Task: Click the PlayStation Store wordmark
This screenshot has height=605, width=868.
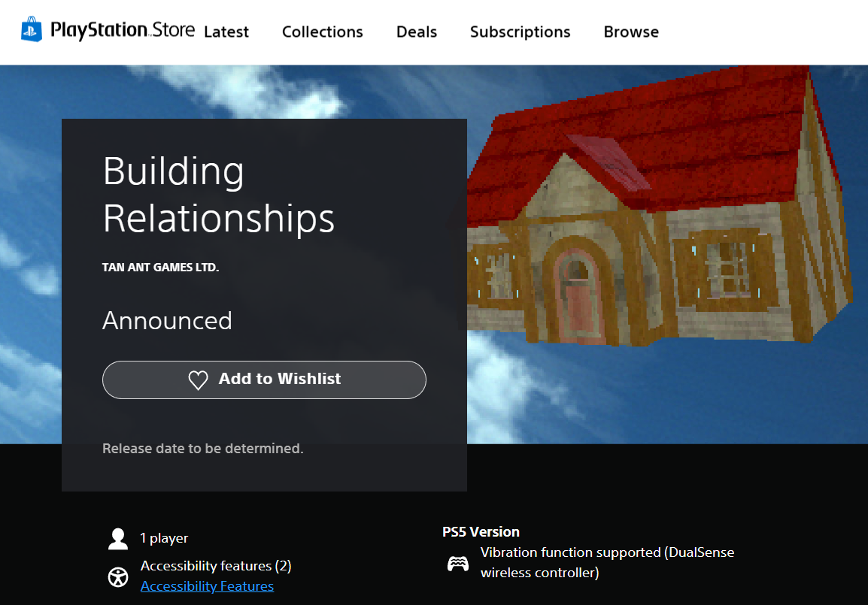Action: pos(123,30)
